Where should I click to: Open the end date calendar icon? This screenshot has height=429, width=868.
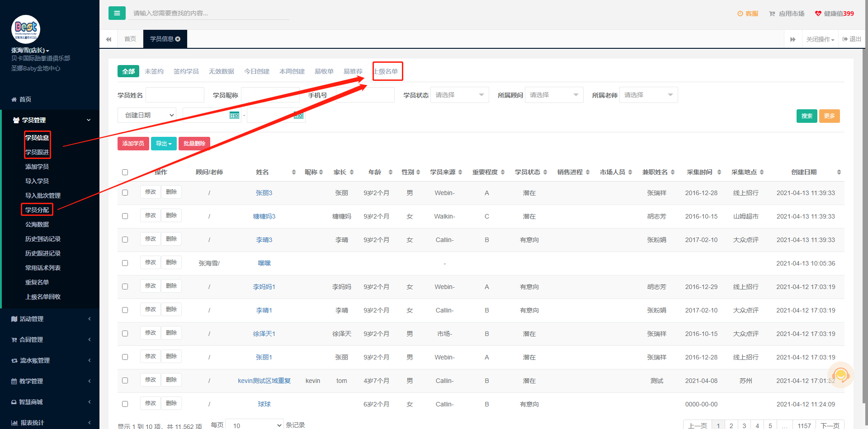(x=299, y=115)
